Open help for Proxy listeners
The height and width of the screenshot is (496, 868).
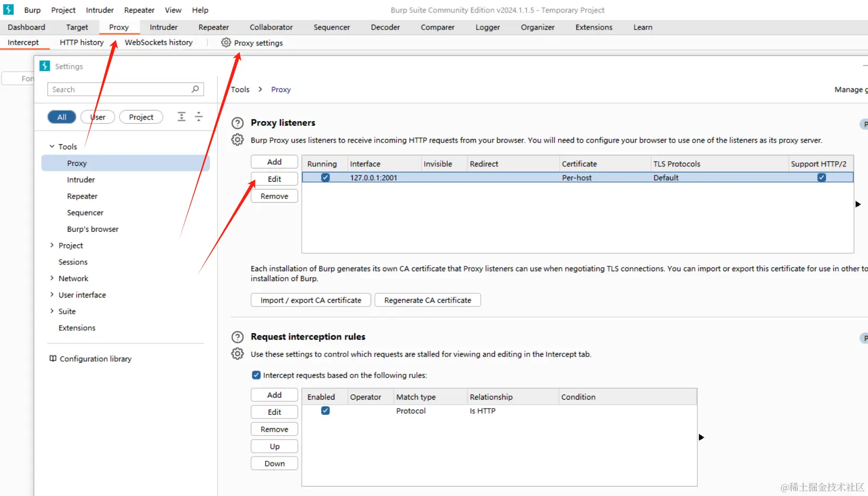[238, 123]
